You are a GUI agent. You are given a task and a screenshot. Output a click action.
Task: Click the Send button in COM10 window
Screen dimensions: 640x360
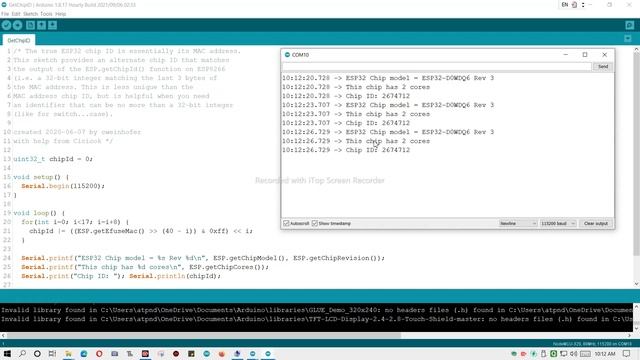603,67
